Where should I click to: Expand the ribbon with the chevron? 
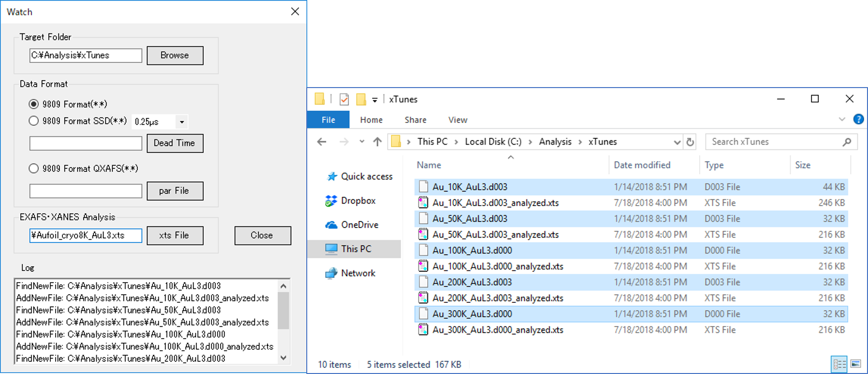(x=842, y=120)
